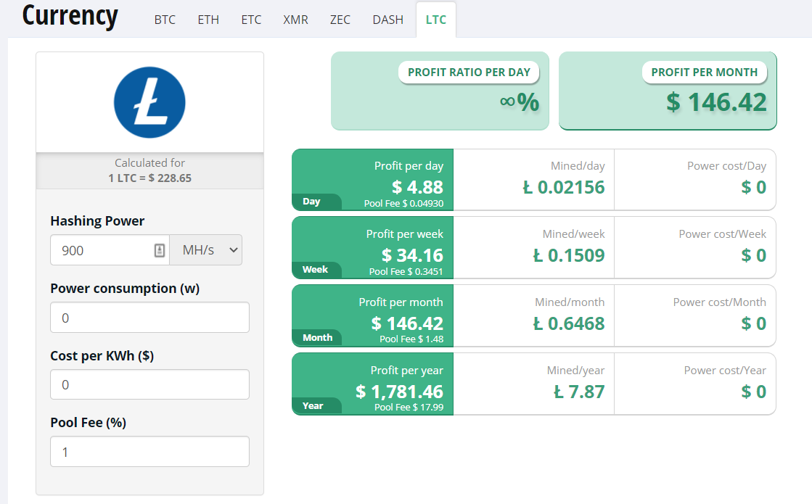Click the Profit per week $ 34.16 value
Viewport: 812px width, 504px height.
tap(412, 255)
